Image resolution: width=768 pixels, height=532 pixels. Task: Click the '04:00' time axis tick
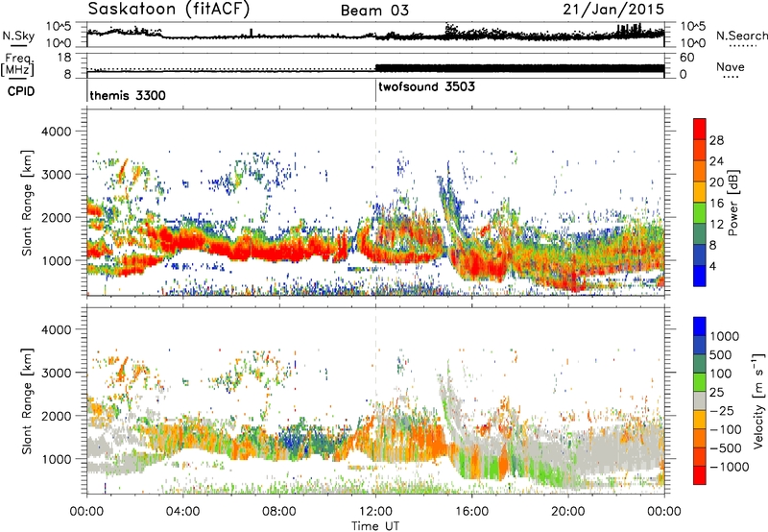click(182, 512)
